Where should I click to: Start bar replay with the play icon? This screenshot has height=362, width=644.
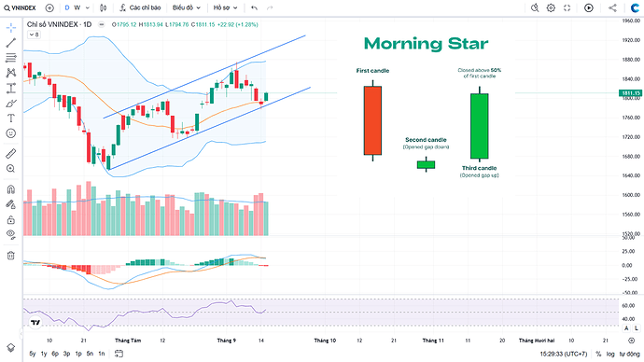click(x=589, y=7)
